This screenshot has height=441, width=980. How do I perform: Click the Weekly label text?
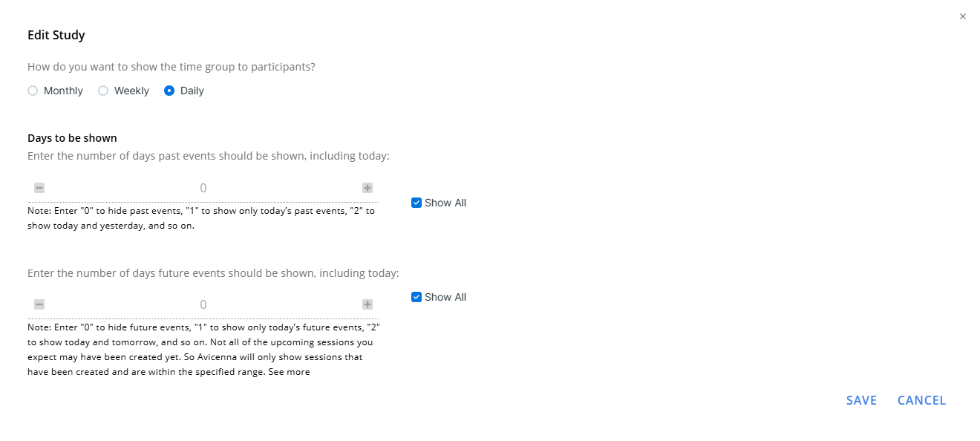tap(131, 91)
